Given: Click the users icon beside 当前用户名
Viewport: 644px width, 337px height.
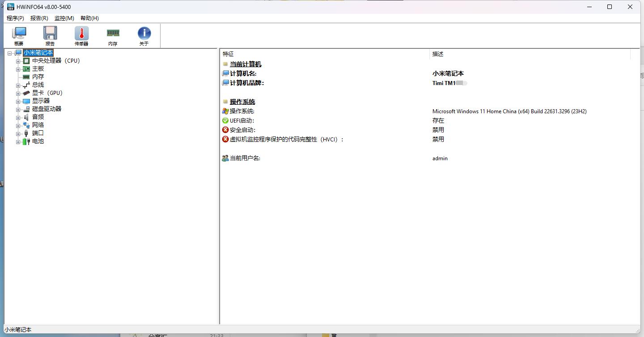Looking at the screenshot, I should click(x=225, y=158).
